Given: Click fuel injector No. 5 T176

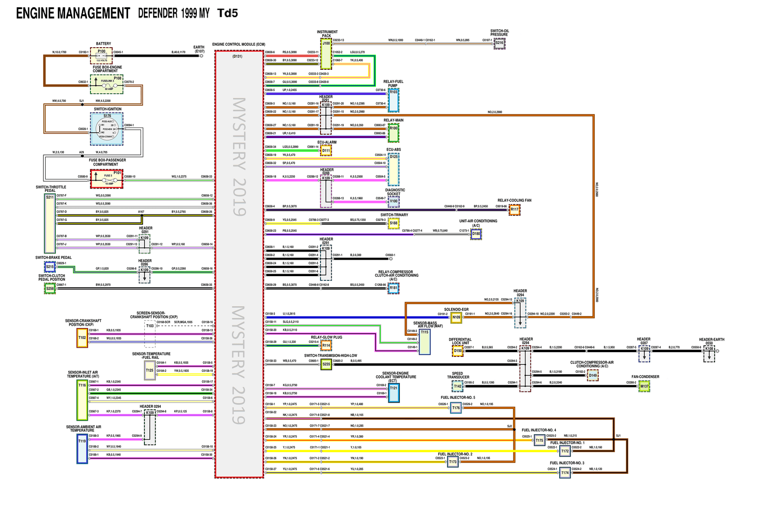Looking at the screenshot, I should tap(456, 408).
